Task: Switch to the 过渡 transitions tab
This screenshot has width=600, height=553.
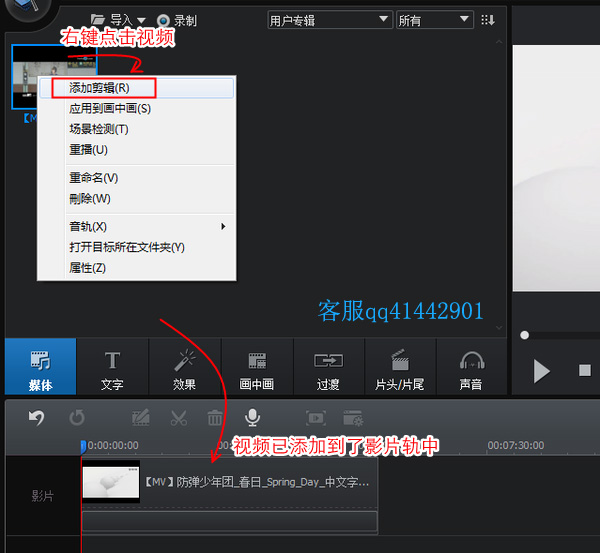Action: click(328, 367)
